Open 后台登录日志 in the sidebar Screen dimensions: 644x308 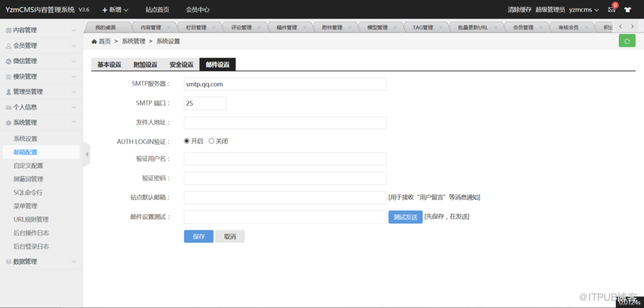point(31,246)
